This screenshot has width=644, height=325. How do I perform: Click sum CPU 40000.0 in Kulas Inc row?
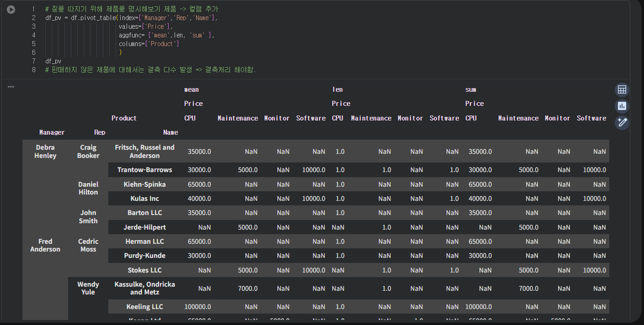click(x=480, y=199)
